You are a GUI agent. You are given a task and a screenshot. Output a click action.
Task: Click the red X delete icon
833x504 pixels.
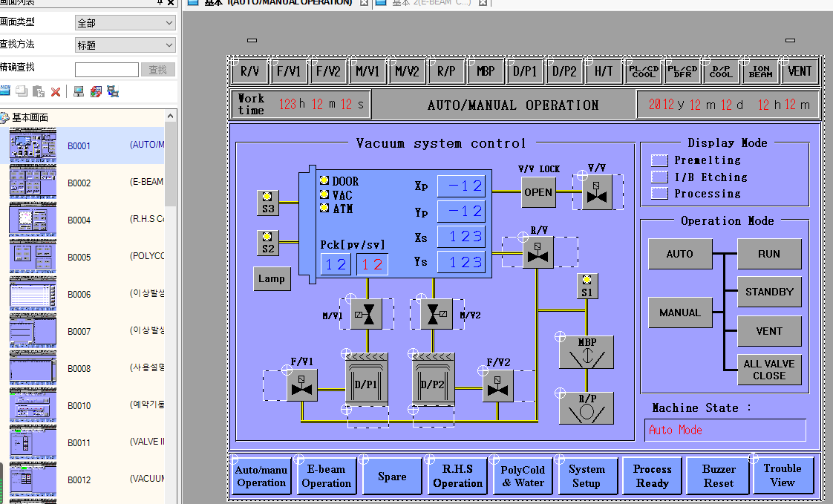pos(56,91)
